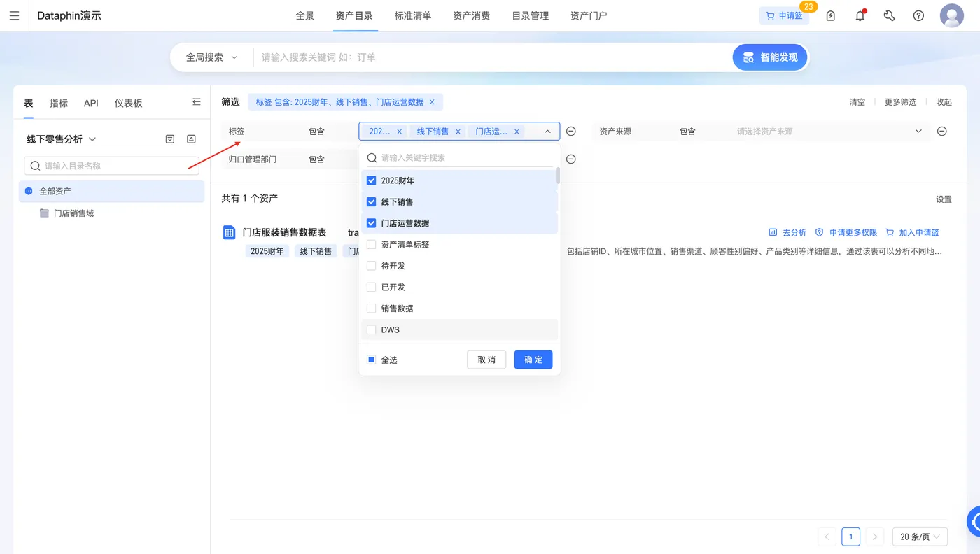This screenshot has width=980, height=554.
Task: Switch to the 指标 tab
Action: tap(59, 103)
